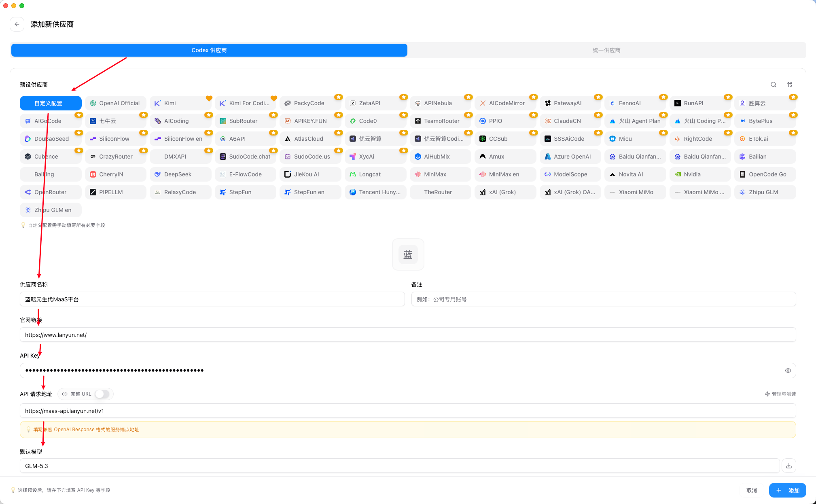This screenshot has width=816, height=504.
Task: Select the TeamoRouter preset
Action: click(441, 121)
